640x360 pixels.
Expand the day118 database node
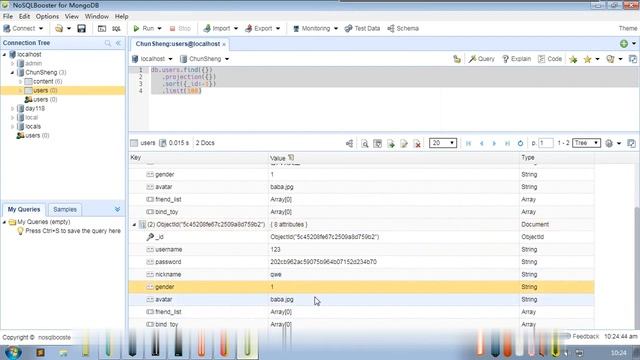(x=12, y=109)
